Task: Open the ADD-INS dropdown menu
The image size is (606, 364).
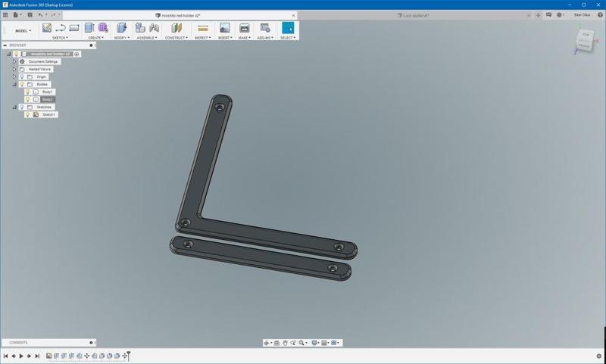Action: point(265,38)
